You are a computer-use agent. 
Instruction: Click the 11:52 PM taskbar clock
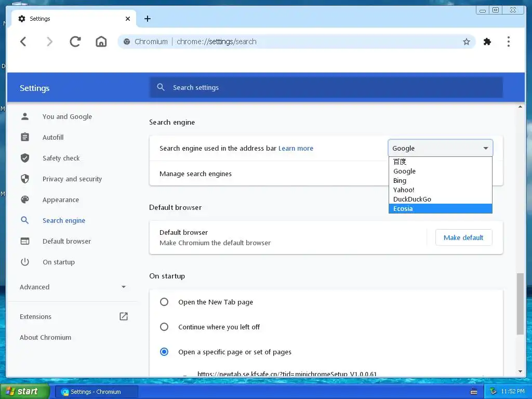(513, 392)
